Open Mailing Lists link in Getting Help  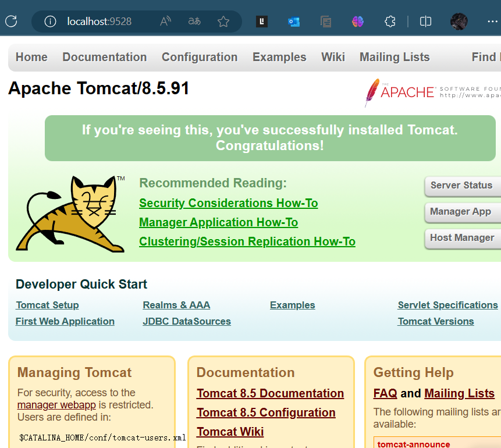coord(460,393)
